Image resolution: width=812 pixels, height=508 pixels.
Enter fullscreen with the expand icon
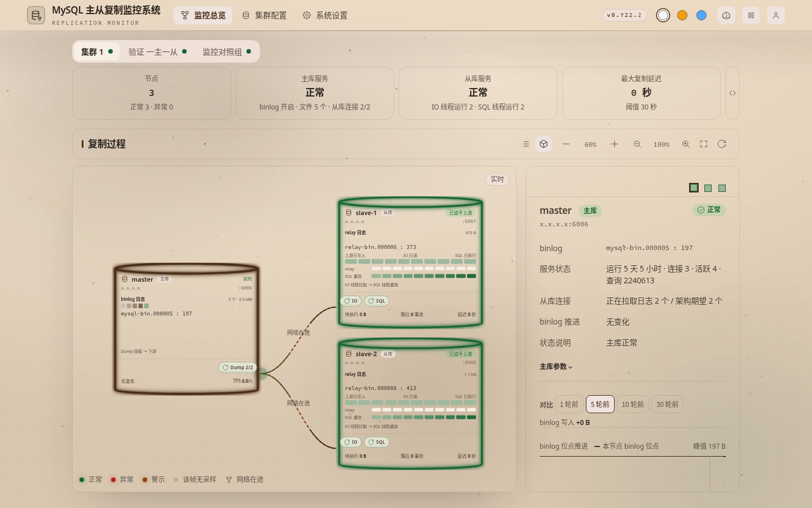[x=704, y=144]
